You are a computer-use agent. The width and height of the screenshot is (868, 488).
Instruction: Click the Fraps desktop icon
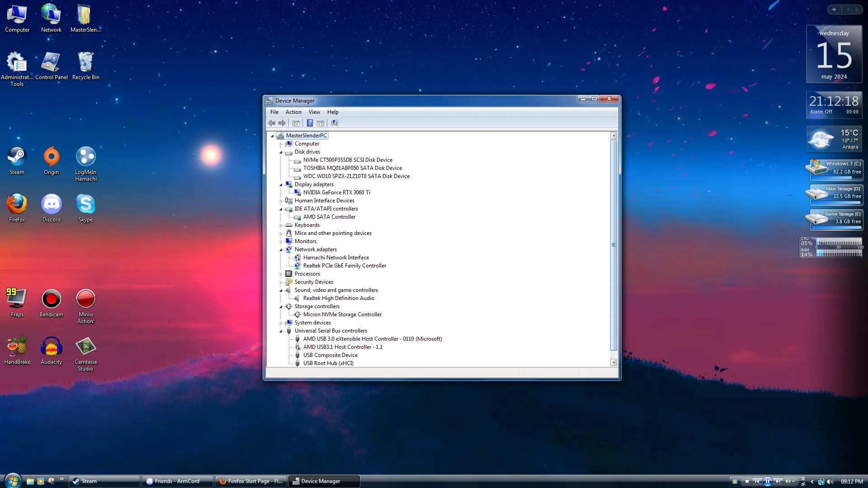[17, 303]
